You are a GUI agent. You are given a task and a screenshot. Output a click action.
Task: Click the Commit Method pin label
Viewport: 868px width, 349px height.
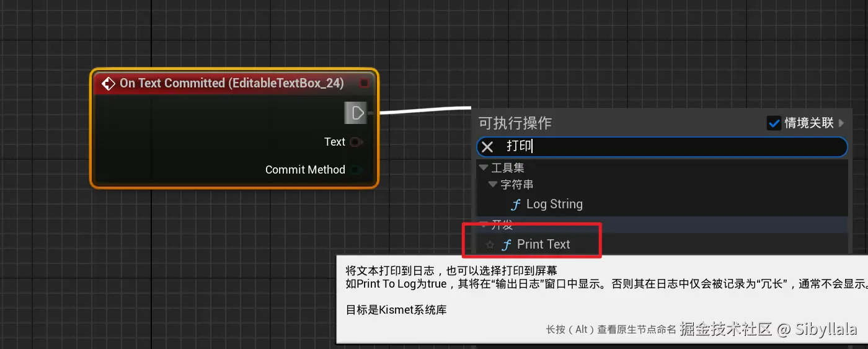click(305, 170)
